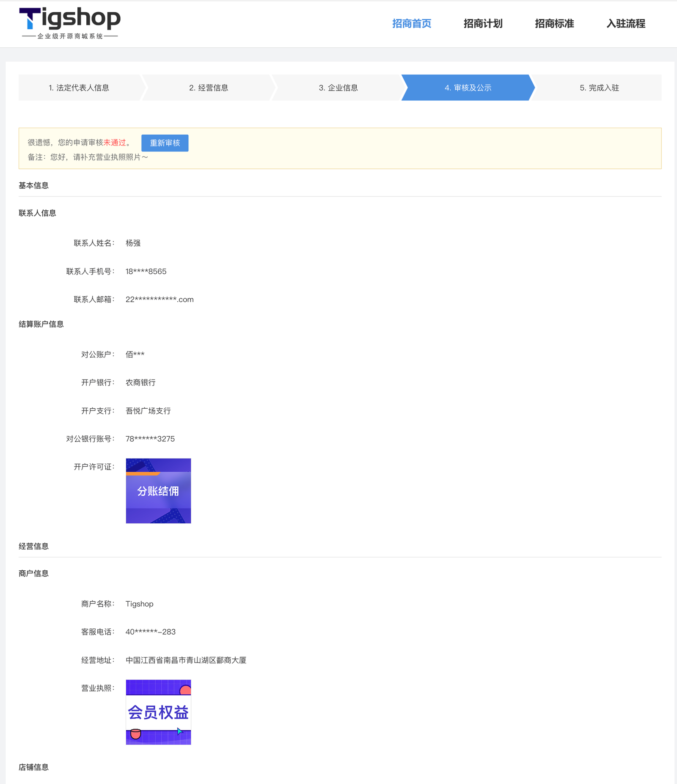This screenshot has height=784, width=677.
Task: Navigate to 入驻流程 page
Action: tap(625, 24)
